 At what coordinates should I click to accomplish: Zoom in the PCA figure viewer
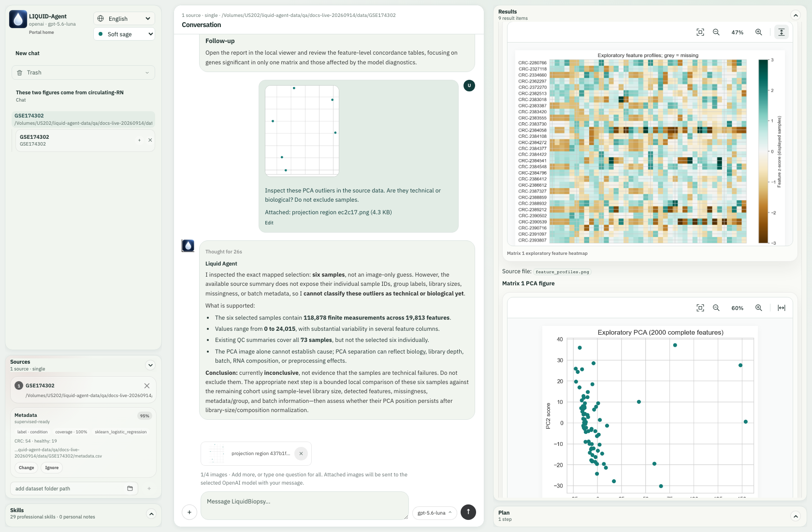[759, 308]
